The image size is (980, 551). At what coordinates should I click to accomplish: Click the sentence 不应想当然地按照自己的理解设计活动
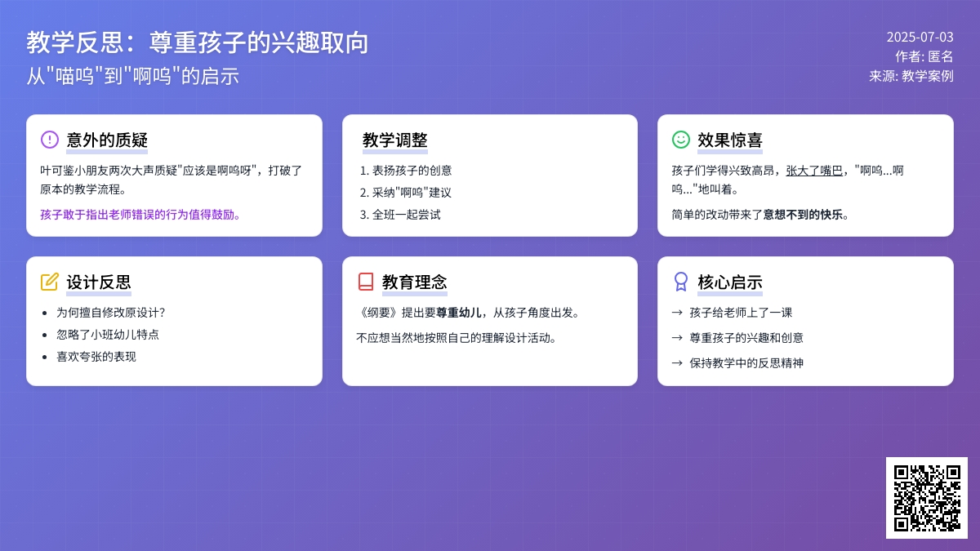(457, 337)
